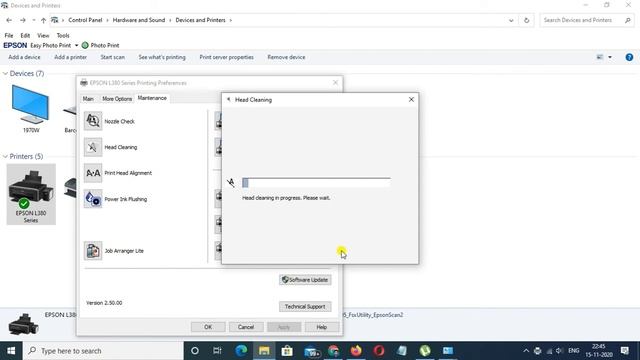The height and width of the screenshot is (360, 640).
Task: Open Print server properties
Action: point(227,57)
